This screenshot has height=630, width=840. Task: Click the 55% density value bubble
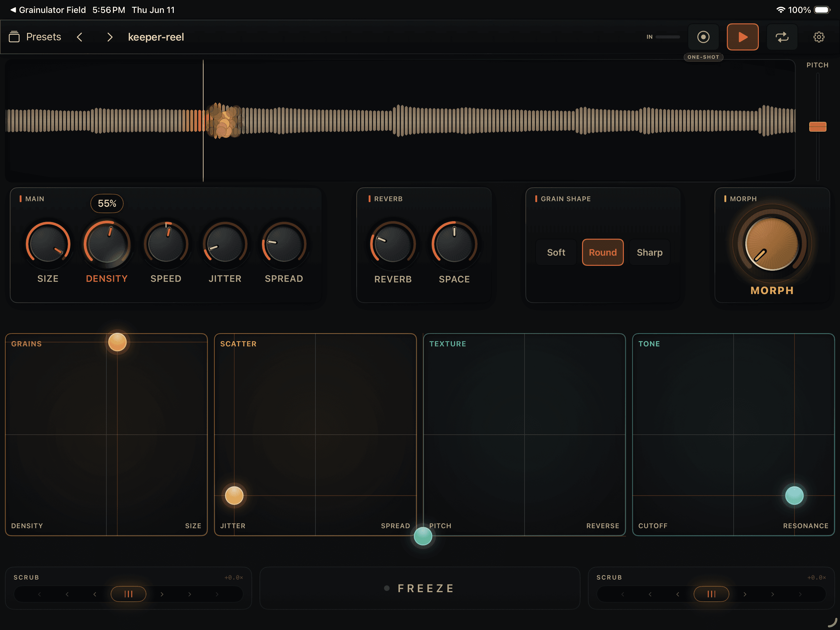coord(107,203)
